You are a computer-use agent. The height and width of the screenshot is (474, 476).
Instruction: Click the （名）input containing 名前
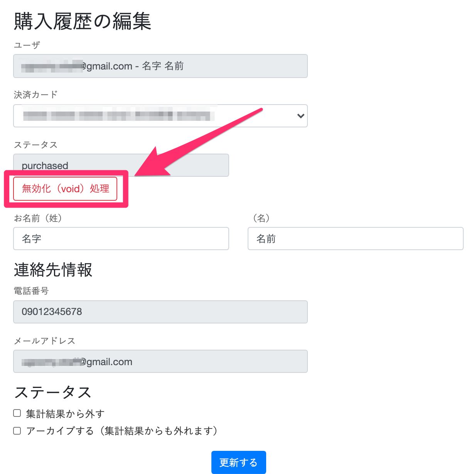pos(355,239)
